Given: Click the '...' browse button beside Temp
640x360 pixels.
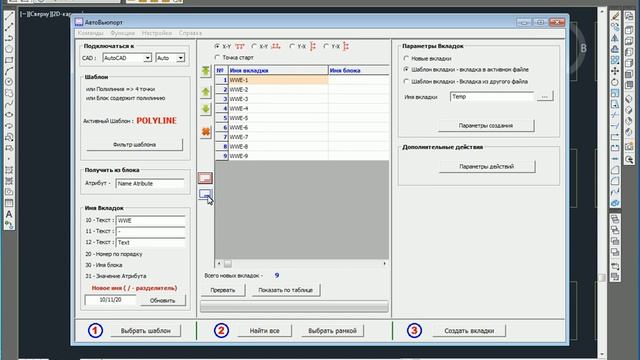Looking at the screenshot, I should point(545,97).
